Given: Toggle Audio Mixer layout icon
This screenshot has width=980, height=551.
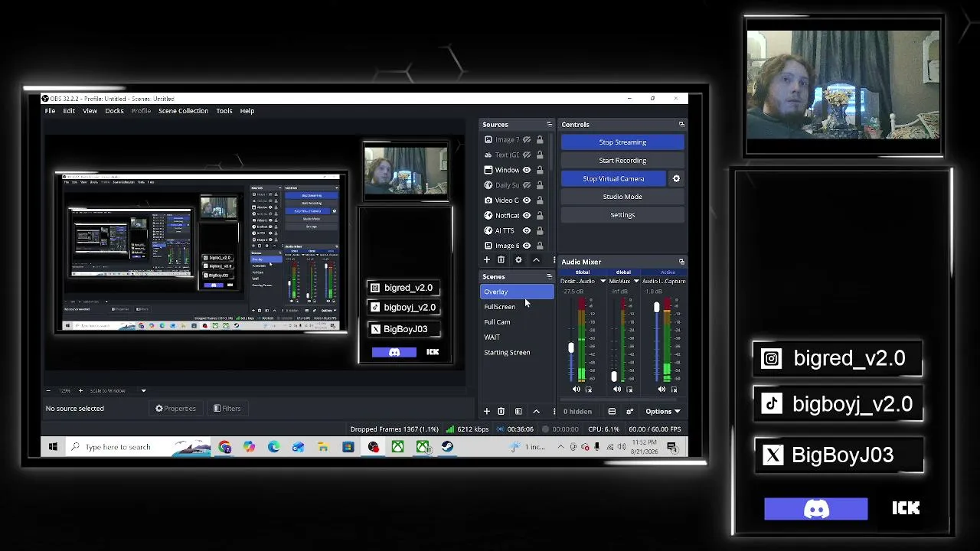Looking at the screenshot, I should 612,412.
